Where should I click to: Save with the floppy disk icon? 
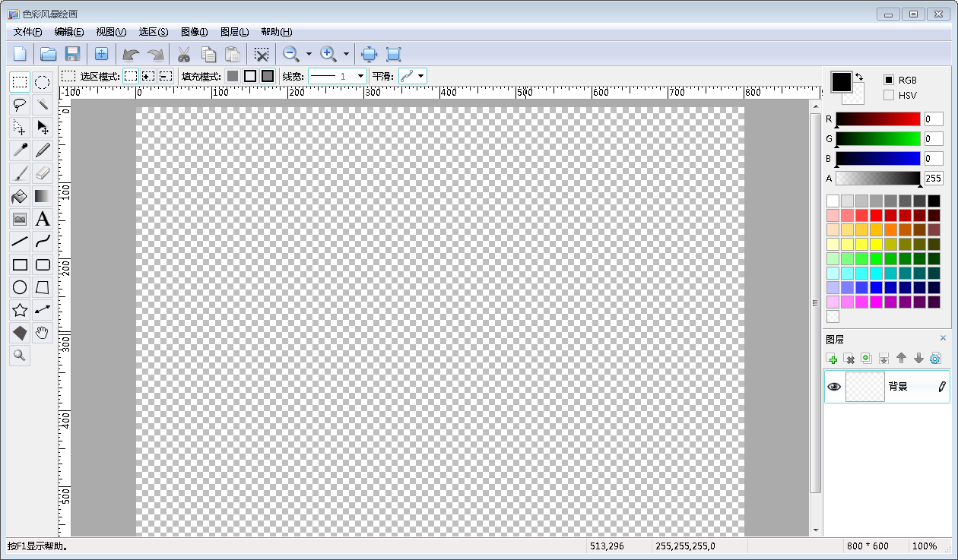(72, 54)
